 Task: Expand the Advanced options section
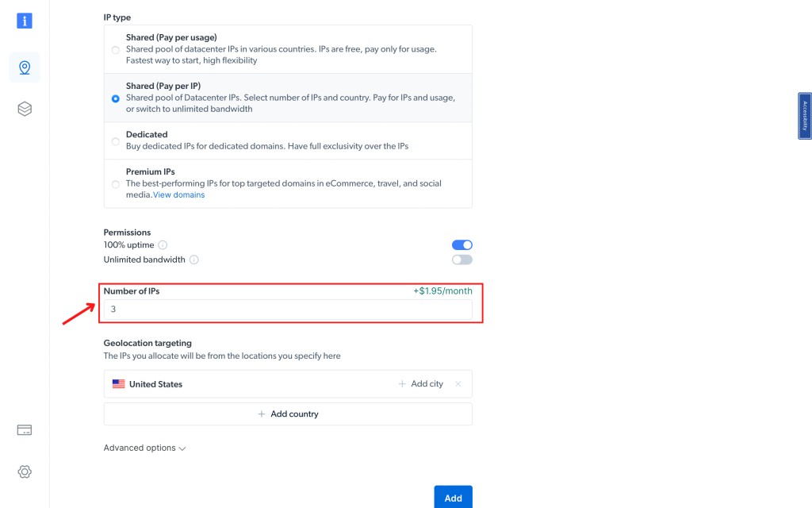tap(144, 448)
